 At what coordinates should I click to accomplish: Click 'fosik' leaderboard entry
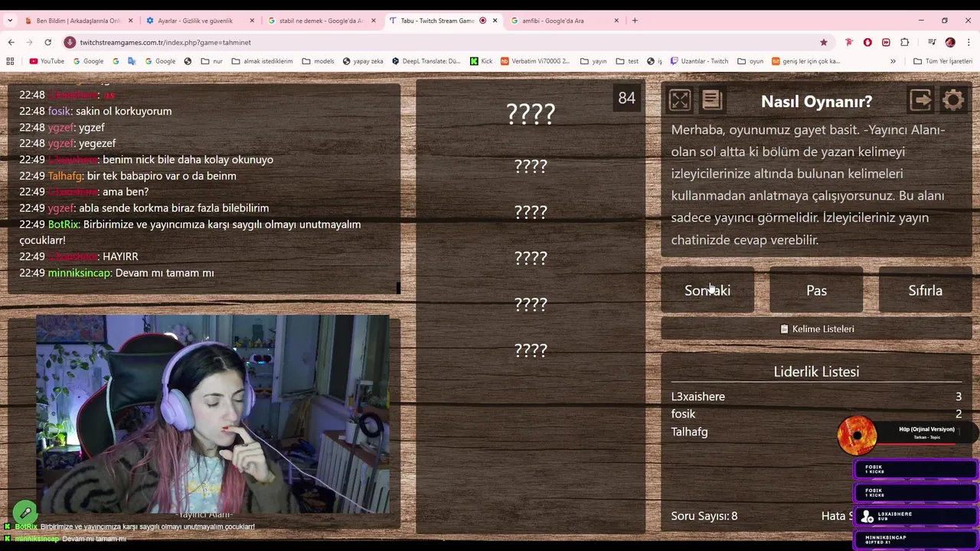pyautogui.click(x=816, y=414)
